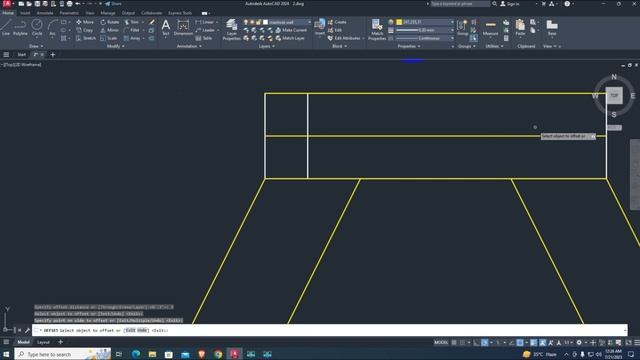
Task: Click Match Layer button
Action: pos(290,38)
